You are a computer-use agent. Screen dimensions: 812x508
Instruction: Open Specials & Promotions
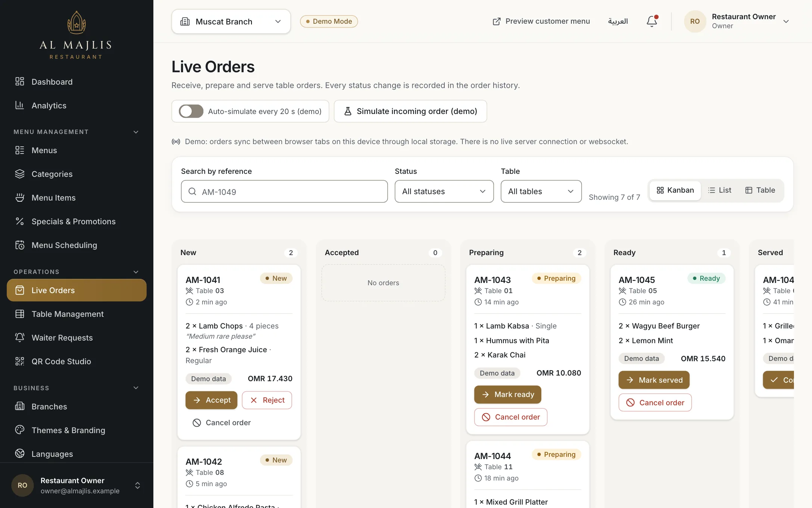tap(77, 221)
